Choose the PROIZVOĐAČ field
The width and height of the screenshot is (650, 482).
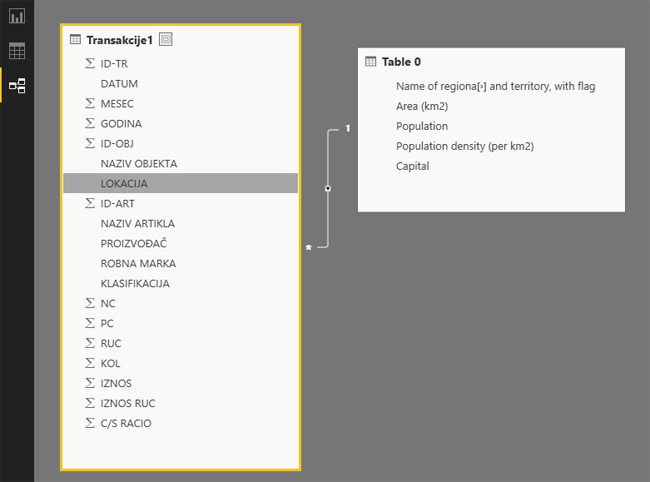(134, 244)
